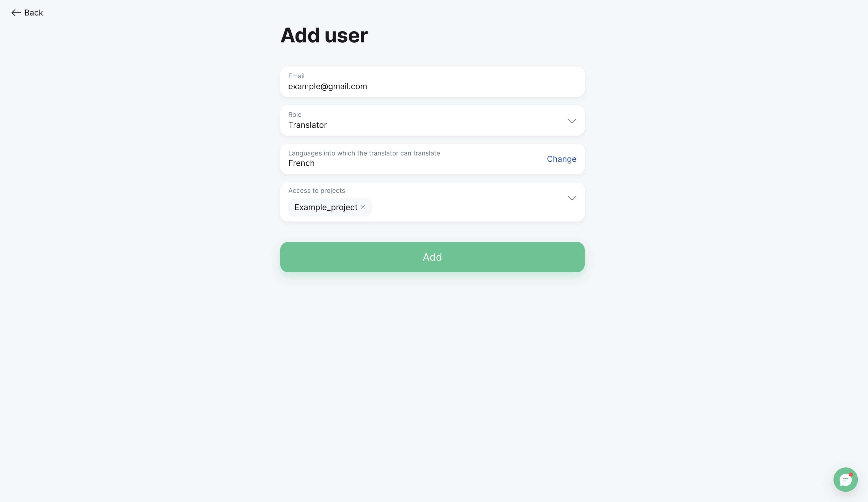Click the translator languages description label
The width and height of the screenshot is (868, 502).
point(364,153)
